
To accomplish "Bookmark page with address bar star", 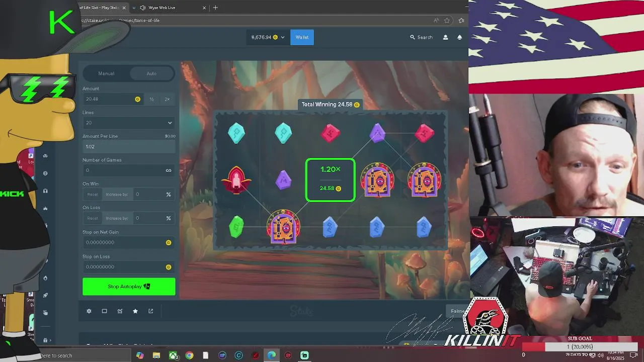I will pyautogui.click(x=447, y=21).
